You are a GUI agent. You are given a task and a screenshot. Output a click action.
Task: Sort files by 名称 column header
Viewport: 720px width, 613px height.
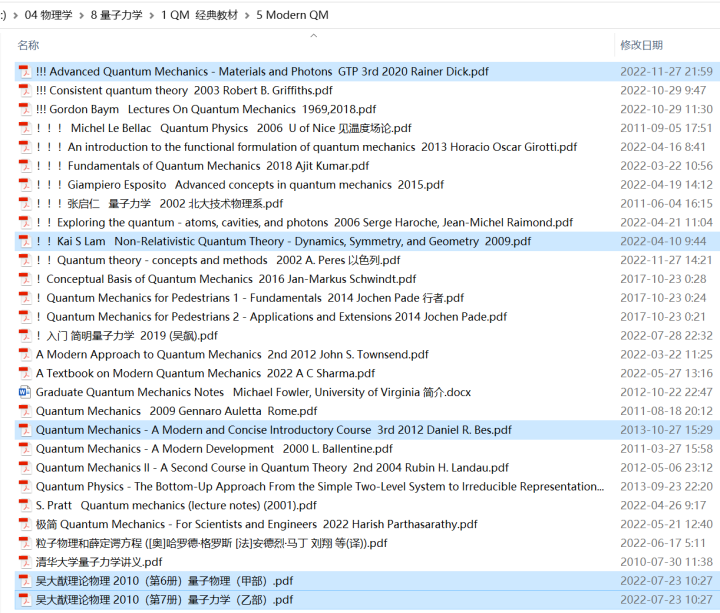click(28, 45)
